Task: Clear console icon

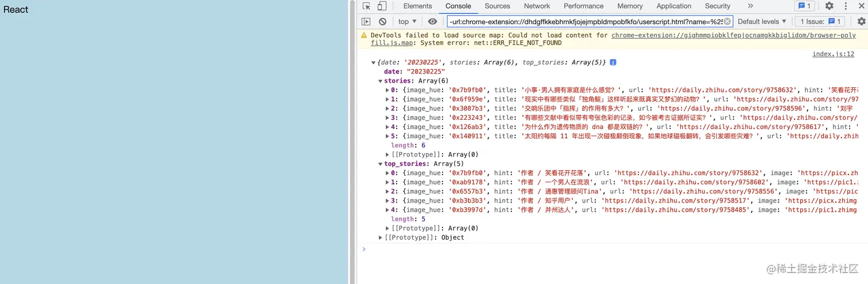Action: [382, 21]
